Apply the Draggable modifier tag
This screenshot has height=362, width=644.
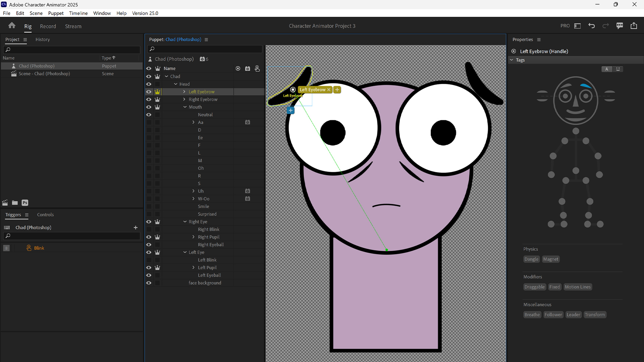tap(535, 287)
